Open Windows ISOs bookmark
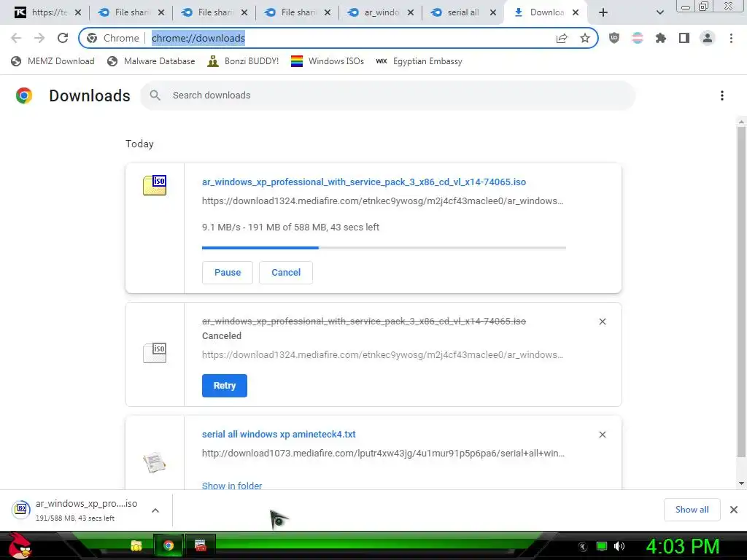747x560 pixels. 328,61
